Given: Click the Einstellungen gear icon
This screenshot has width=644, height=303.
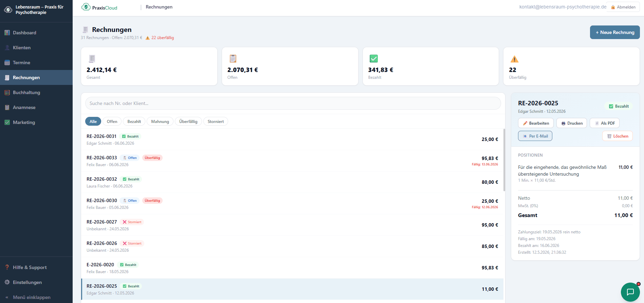Looking at the screenshot, I should point(7,282).
